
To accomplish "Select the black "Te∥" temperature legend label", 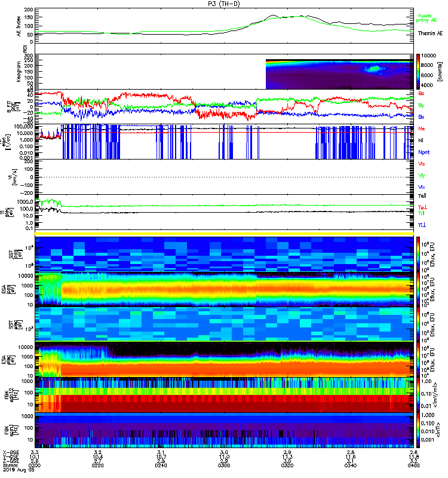I will pyautogui.click(x=422, y=196).
